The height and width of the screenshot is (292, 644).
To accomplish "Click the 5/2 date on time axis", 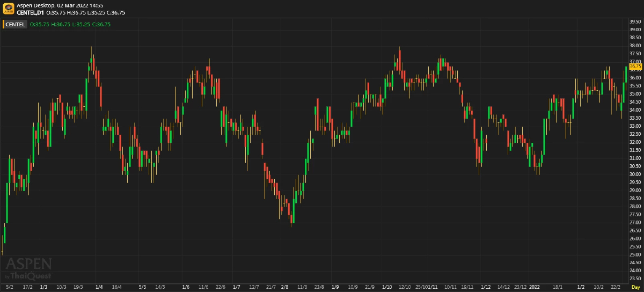I will coord(9,287).
